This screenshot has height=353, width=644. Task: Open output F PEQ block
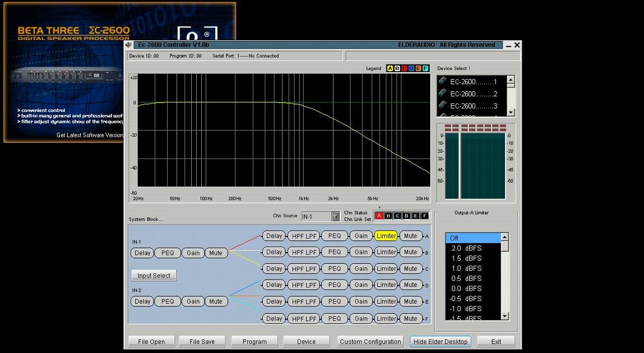334,318
